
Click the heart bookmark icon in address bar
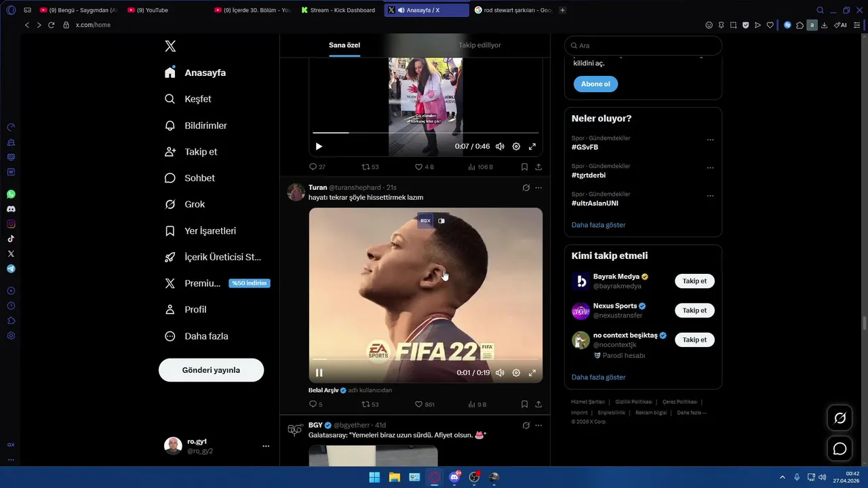770,25
